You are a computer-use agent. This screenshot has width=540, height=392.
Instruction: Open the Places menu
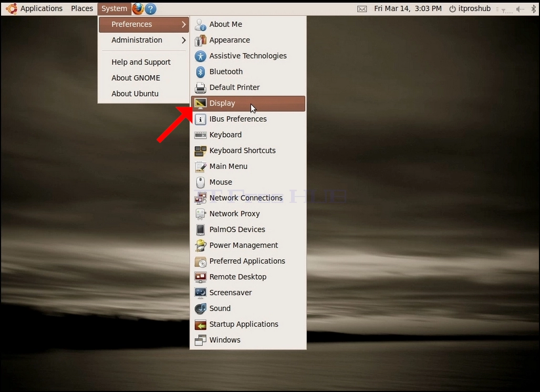[x=82, y=8]
